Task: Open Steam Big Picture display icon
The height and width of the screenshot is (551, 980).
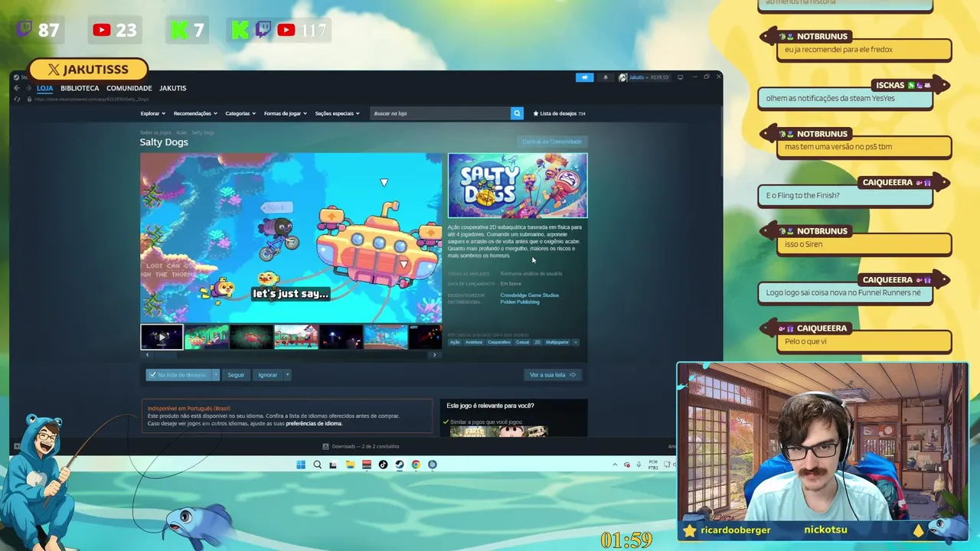Action: tap(680, 77)
